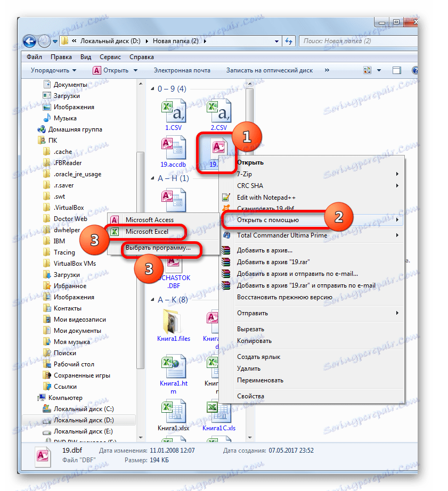Click the Избранное star folder icon

pos(47,285)
